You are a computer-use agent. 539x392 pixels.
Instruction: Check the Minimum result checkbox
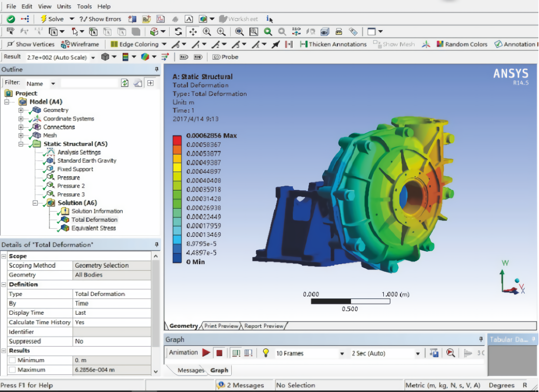tap(12, 360)
